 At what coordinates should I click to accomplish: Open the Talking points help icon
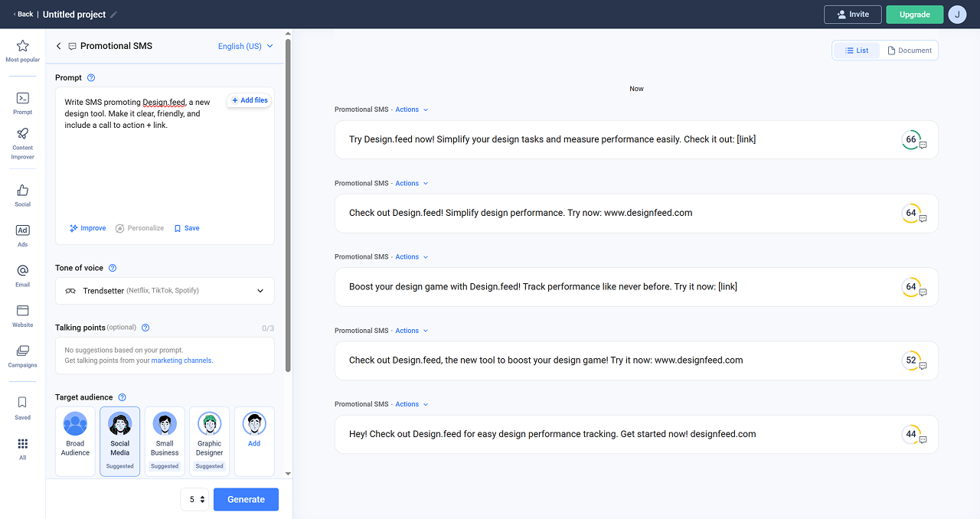tap(145, 328)
